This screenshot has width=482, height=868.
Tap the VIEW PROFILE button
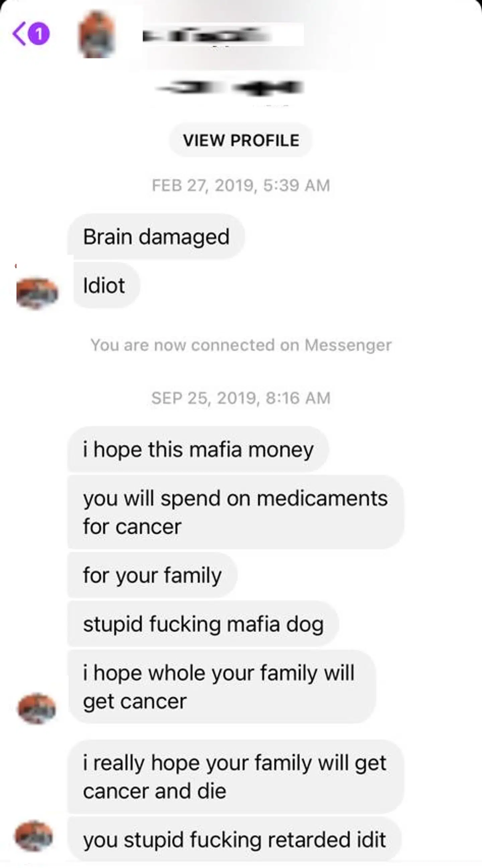241,140
